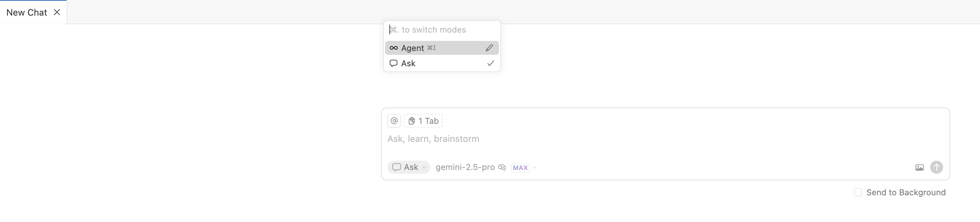980x222 pixels.
Task: Enable the Send to Background checkbox
Action: pos(858,193)
